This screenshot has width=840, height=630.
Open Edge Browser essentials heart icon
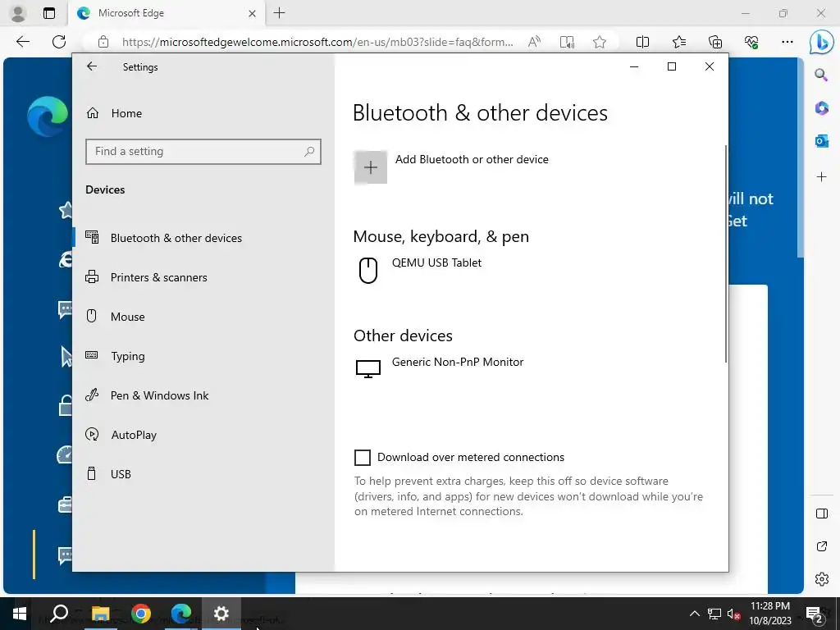[751, 42]
